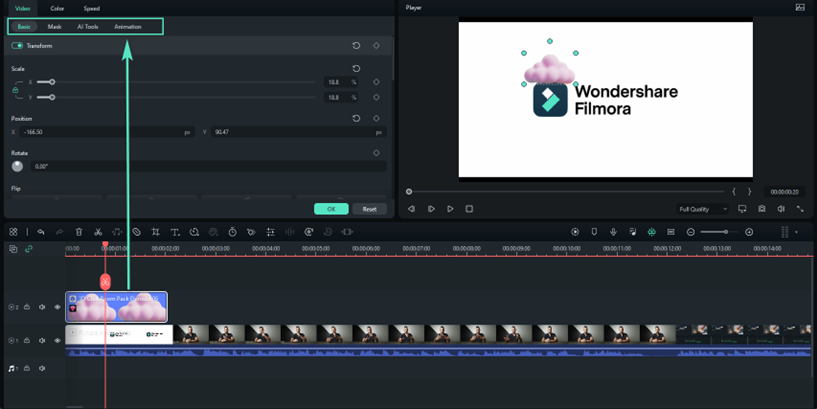The height and width of the screenshot is (409, 817).
Task: Select the cloud clip on track 2
Action: coord(116,307)
